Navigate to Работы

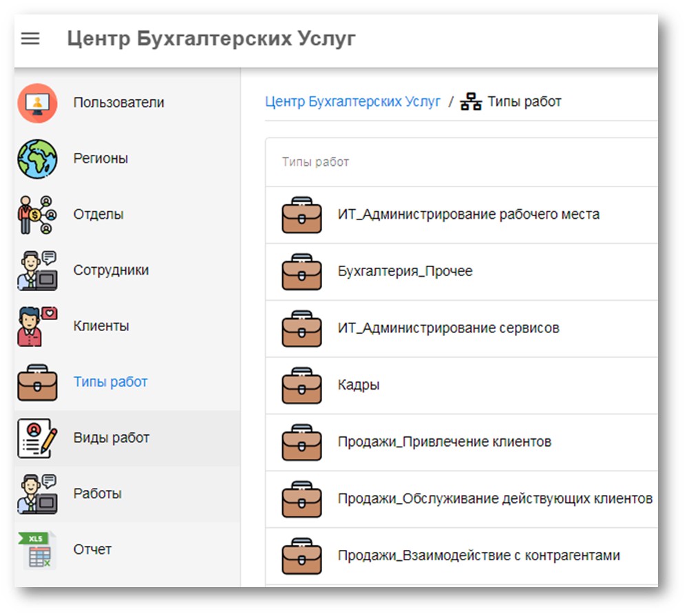pos(127,493)
